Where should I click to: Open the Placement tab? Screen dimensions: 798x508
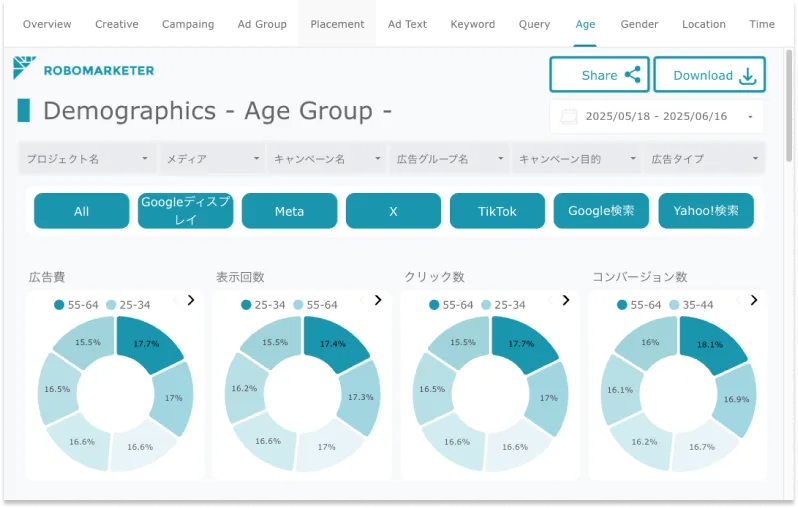337,24
